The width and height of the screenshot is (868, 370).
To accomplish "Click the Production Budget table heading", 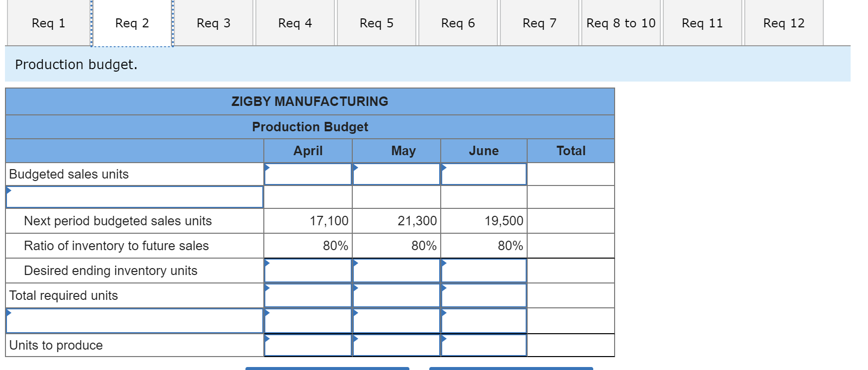I will pyautogui.click(x=310, y=127).
